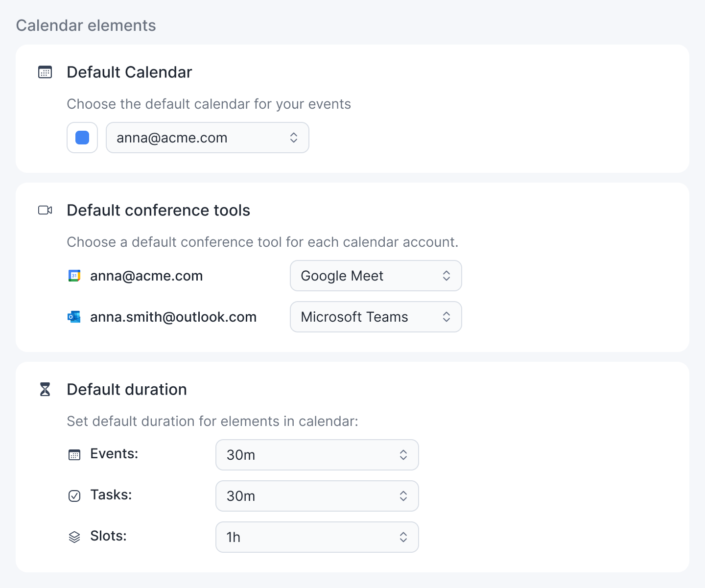The height and width of the screenshot is (588, 705).
Task: Click the 'Default Calendar' title text
Action: tap(129, 72)
